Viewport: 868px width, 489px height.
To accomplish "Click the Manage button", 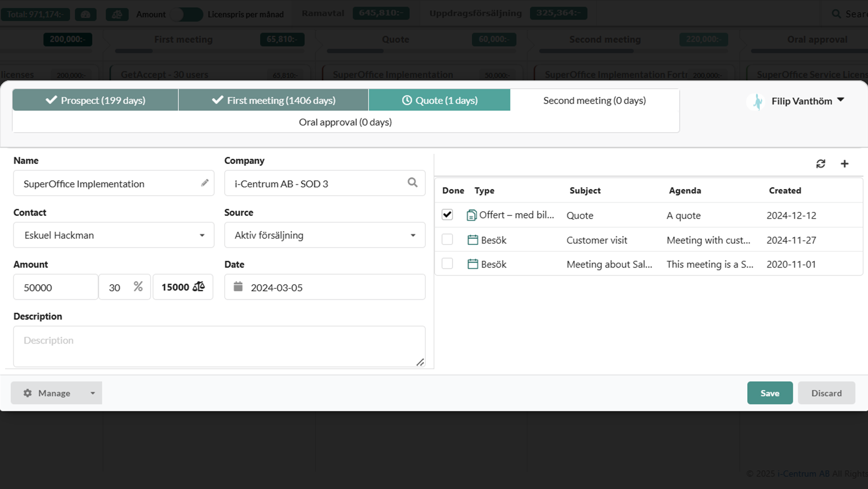I will point(47,393).
